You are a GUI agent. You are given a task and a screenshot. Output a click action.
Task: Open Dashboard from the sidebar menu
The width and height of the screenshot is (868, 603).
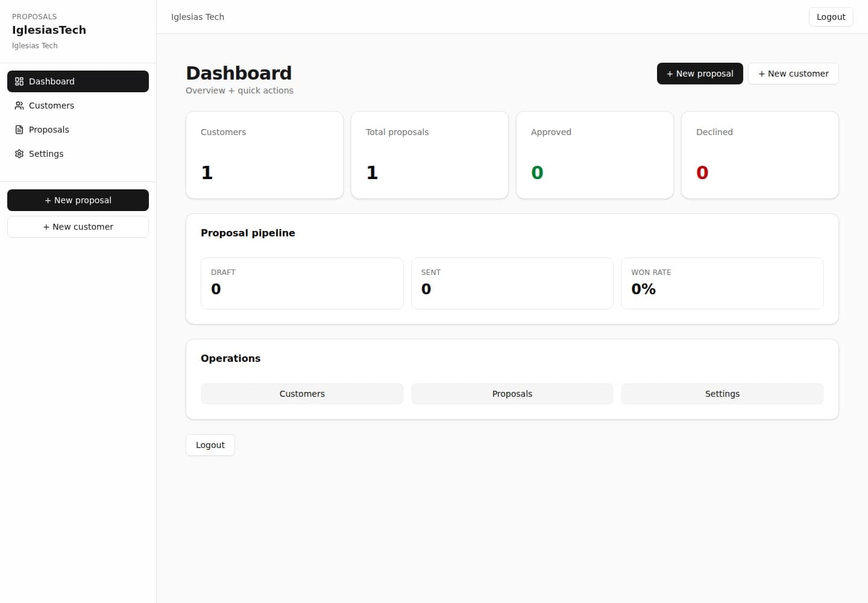point(78,81)
